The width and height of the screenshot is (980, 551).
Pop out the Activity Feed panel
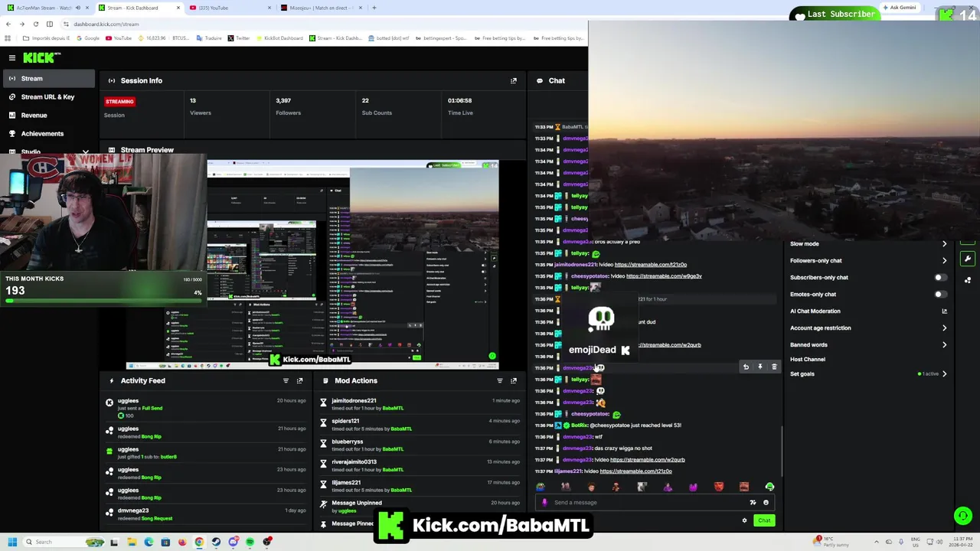tap(300, 380)
